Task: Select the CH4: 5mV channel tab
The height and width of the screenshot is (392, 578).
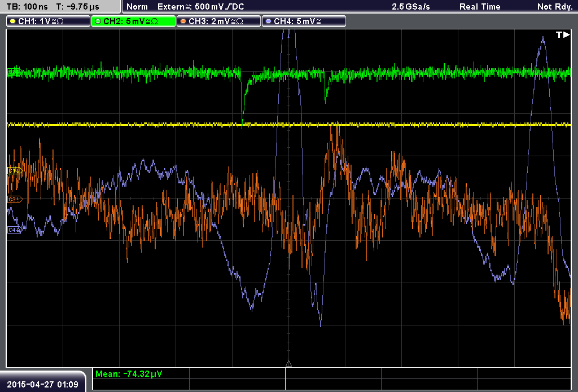Action: coord(304,21)
